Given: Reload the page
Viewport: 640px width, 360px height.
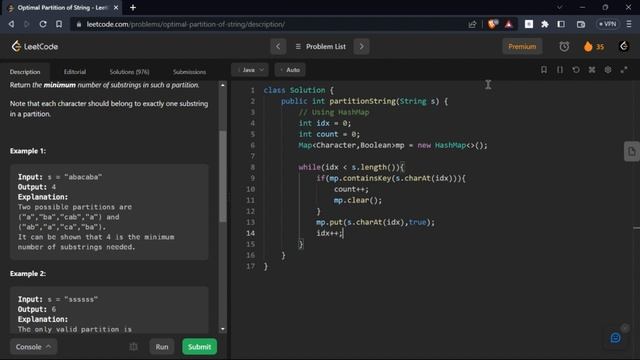Looking at the screenshot, I should [43, 24].
